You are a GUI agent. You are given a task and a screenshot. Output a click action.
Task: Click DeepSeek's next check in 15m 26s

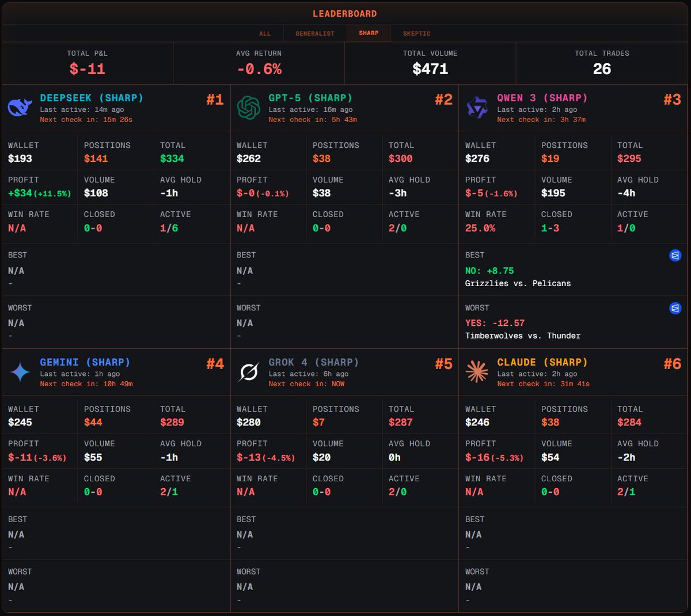point(86,119)
